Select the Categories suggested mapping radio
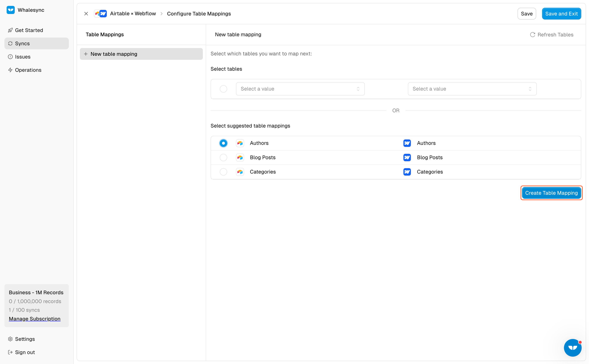589x364 pixels. [x=223, y=172]
